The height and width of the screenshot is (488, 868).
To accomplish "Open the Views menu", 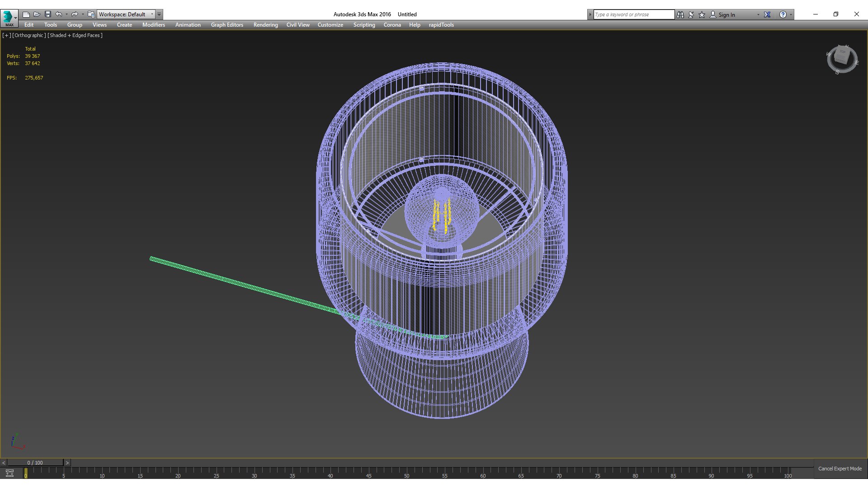I will coord(99,25).
